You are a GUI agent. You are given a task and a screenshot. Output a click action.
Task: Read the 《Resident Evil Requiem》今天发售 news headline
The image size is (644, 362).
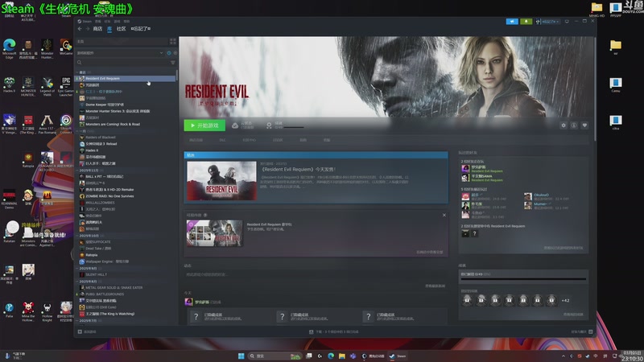click(299, 169)
